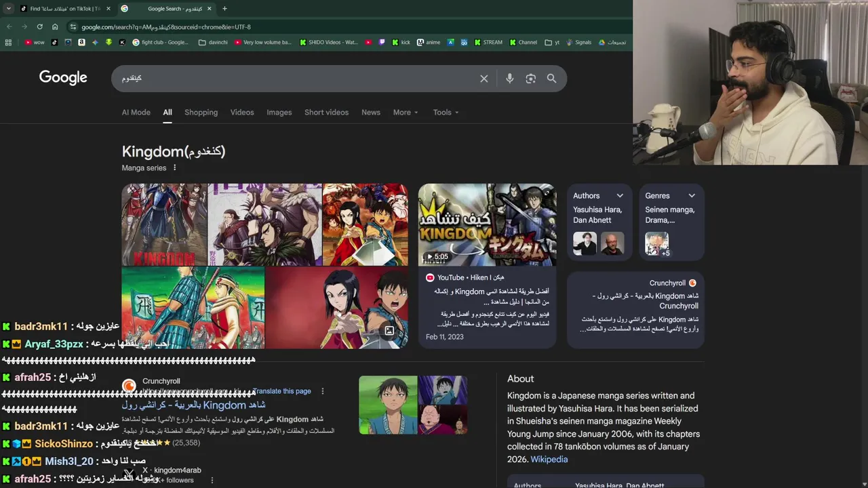Open the 'kick' bookmark

pyautogui.click(x=401, y=42)
